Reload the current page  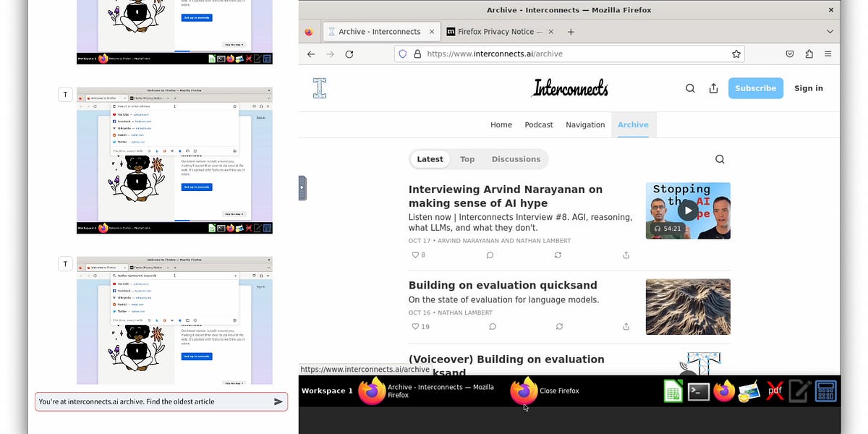click(349, 54)
